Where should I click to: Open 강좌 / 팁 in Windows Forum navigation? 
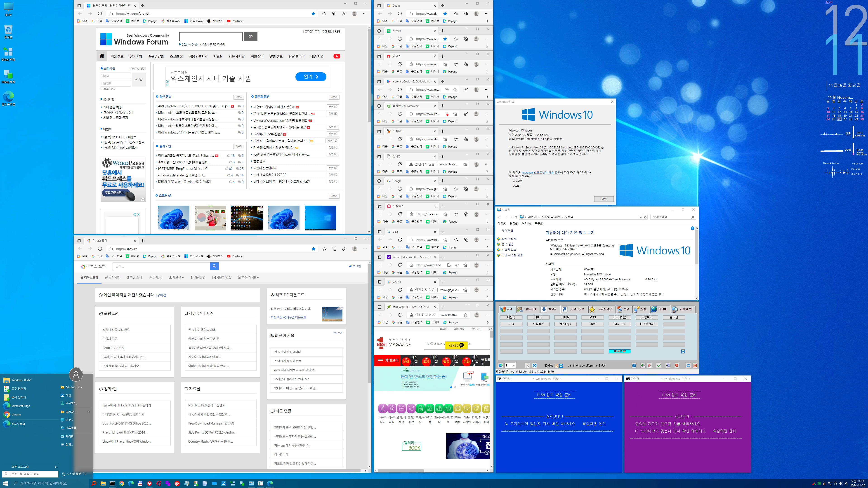[x=136, y=56]
